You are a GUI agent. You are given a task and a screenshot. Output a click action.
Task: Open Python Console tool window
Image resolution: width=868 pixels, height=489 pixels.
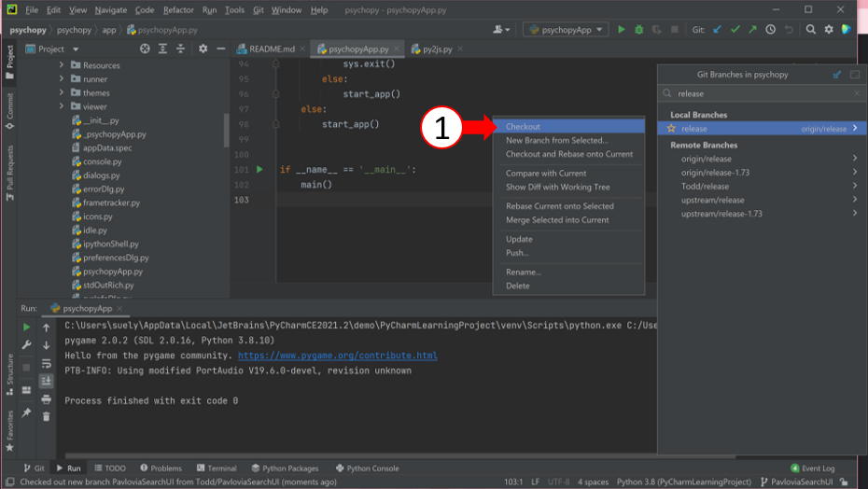(x=368, y=468)
